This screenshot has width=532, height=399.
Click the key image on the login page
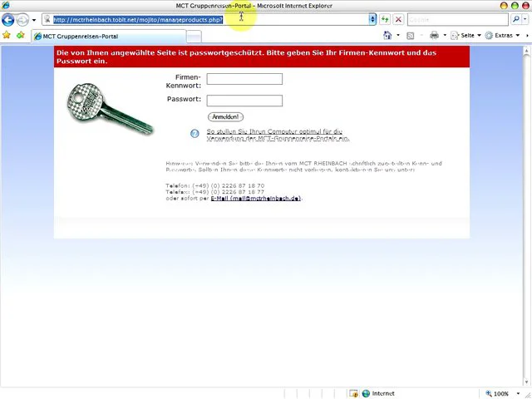point(111,108)
